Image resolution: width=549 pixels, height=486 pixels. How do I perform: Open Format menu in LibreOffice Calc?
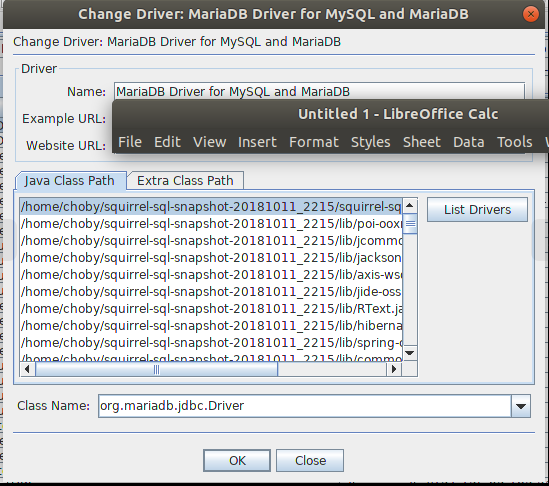(x=314, y=142)
